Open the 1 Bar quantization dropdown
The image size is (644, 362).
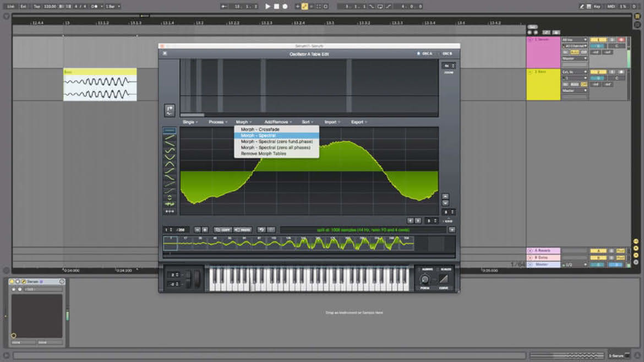(x=113, y=6)
